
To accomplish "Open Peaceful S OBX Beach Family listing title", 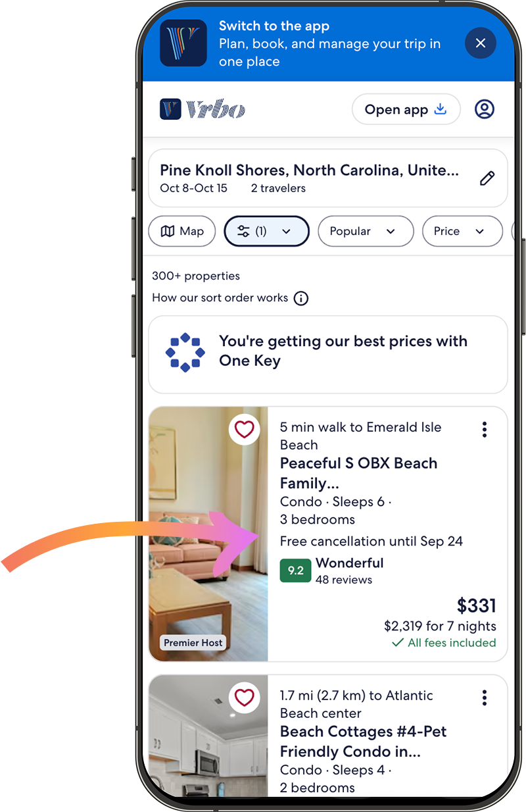I will point(358,473).
